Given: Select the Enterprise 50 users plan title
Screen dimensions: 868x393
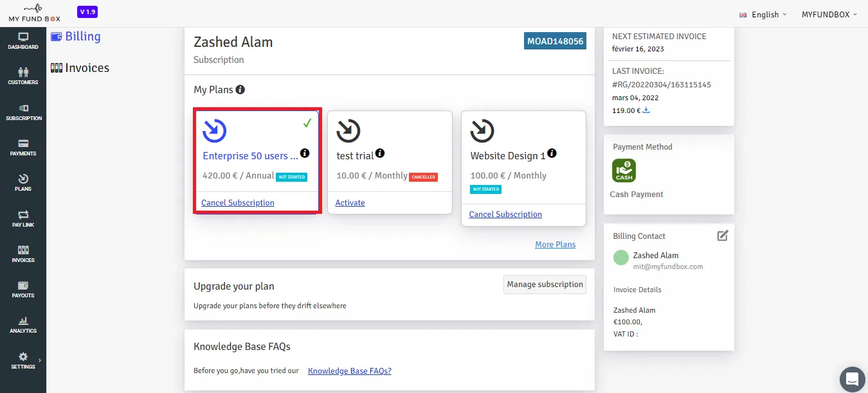Looking at the screenshot, I should click(250, 155).
